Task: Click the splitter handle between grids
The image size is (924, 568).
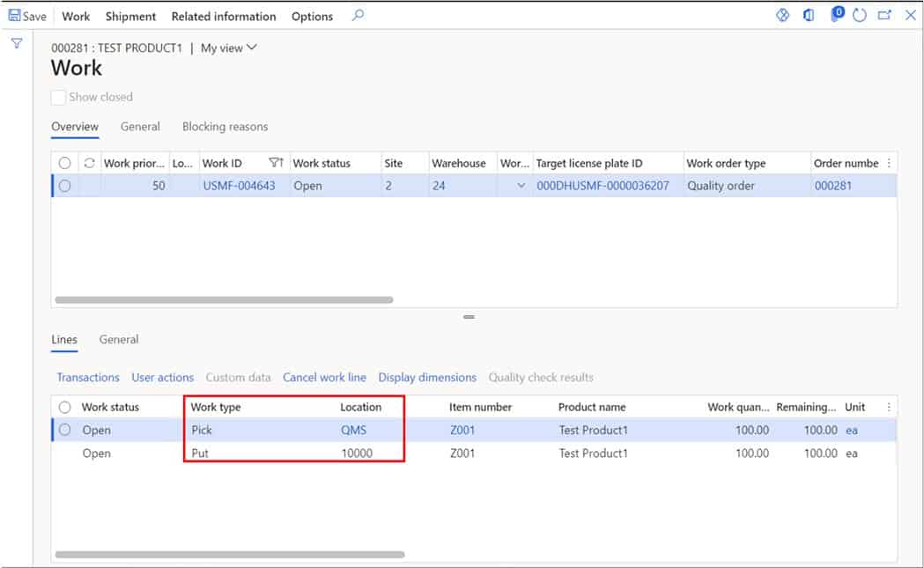Action: [469, 317]
